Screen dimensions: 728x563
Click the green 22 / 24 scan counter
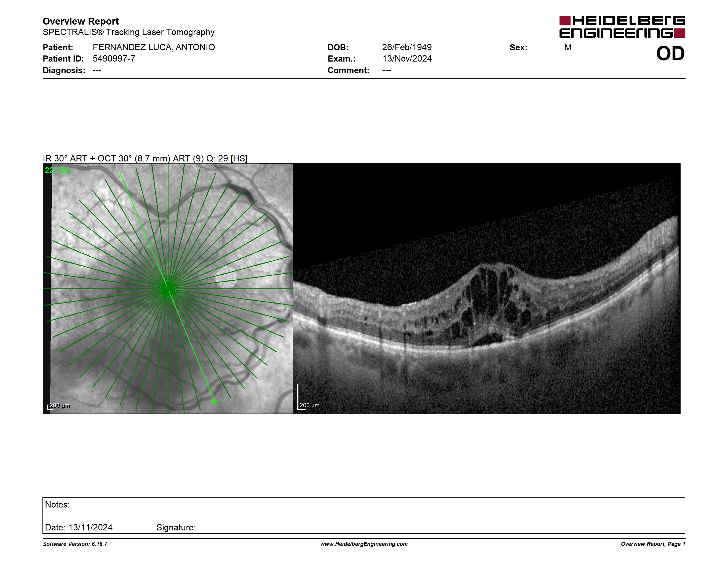tap(57, 170)
